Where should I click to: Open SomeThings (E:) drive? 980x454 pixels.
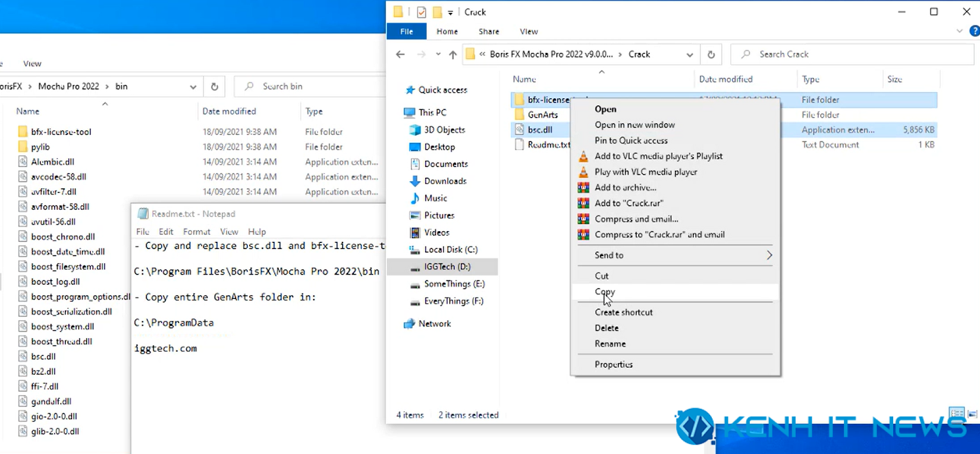coord(454,284)
